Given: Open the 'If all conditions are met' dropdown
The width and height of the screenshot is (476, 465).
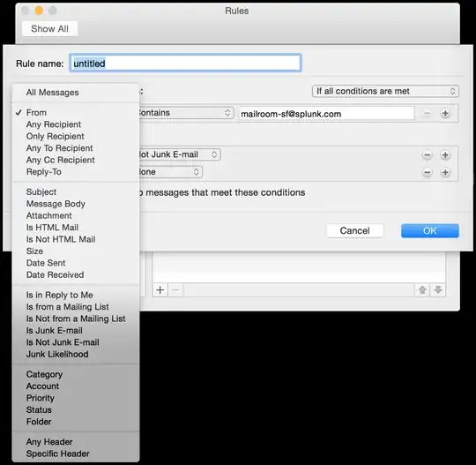Looking at the screenshot, I should [385, 91].
